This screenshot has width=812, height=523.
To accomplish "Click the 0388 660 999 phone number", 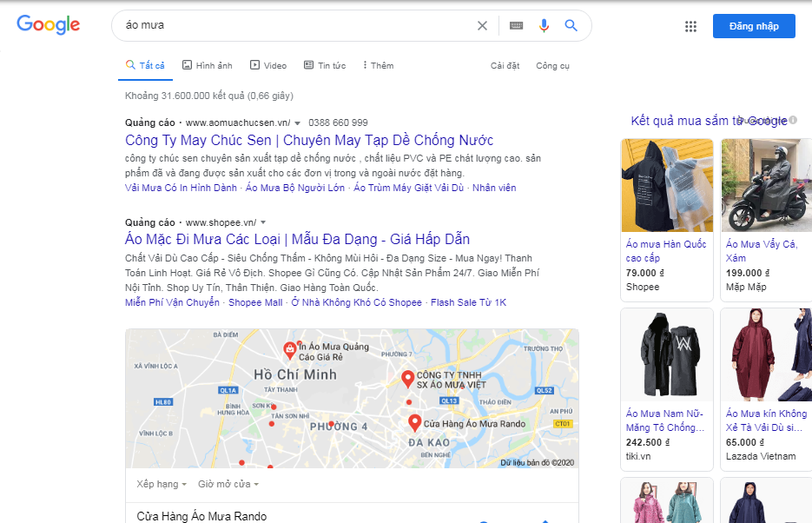I will click(338, 122).
